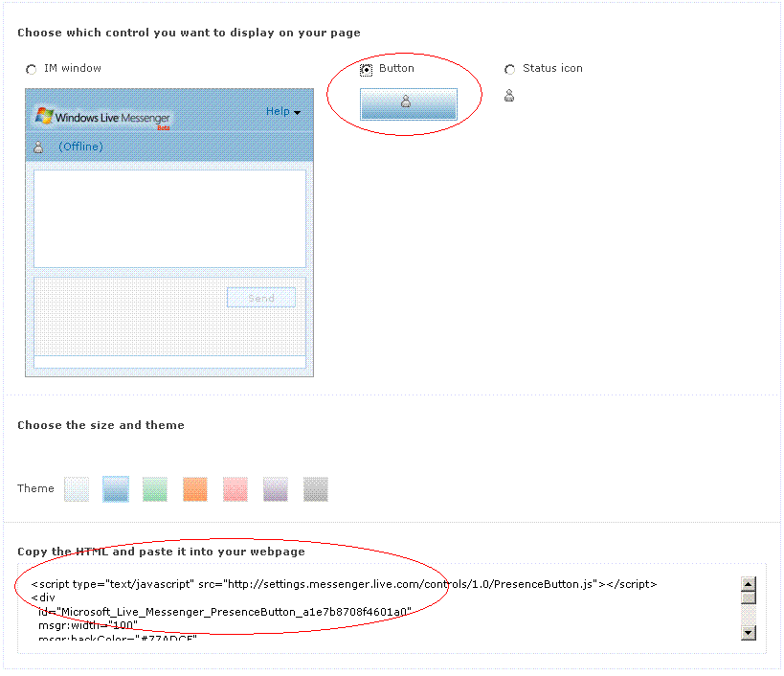Viewport: 784px width, 676px height.
Task: Click the 'Choose the size and theme' heading
Action: pos(101,425)
